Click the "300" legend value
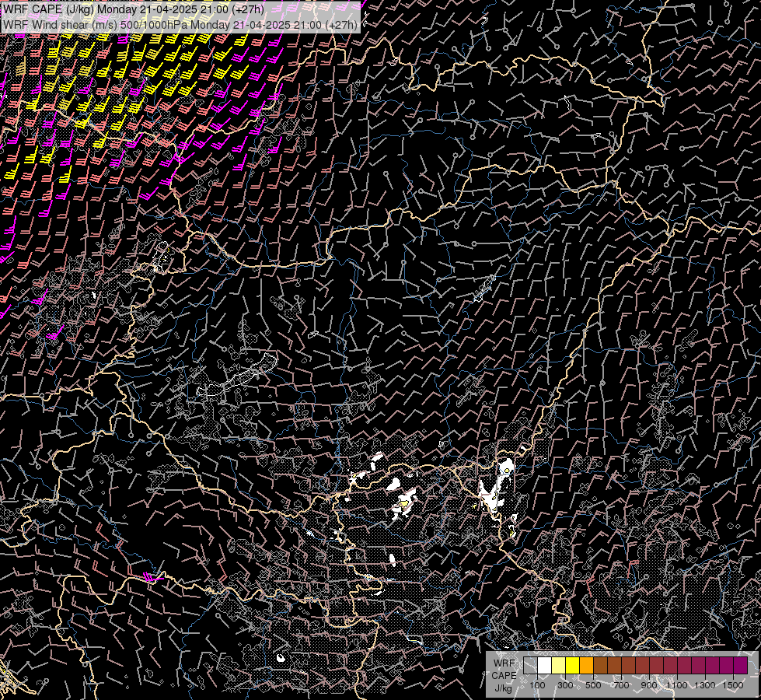The image size is (761, 700). 565,685
